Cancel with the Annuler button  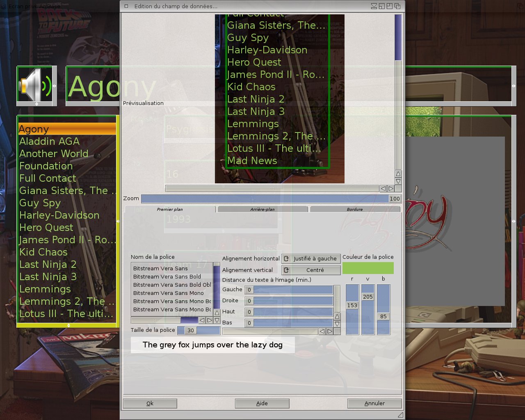374,403
